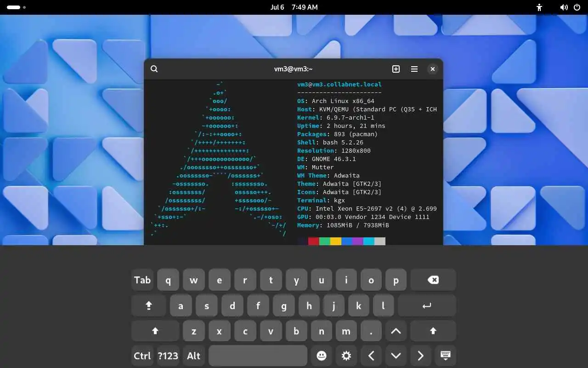588x368 pixels.
Task: Open a new terminal tab with plus icon
Action: pyautogui.click(x=396, y=69)
